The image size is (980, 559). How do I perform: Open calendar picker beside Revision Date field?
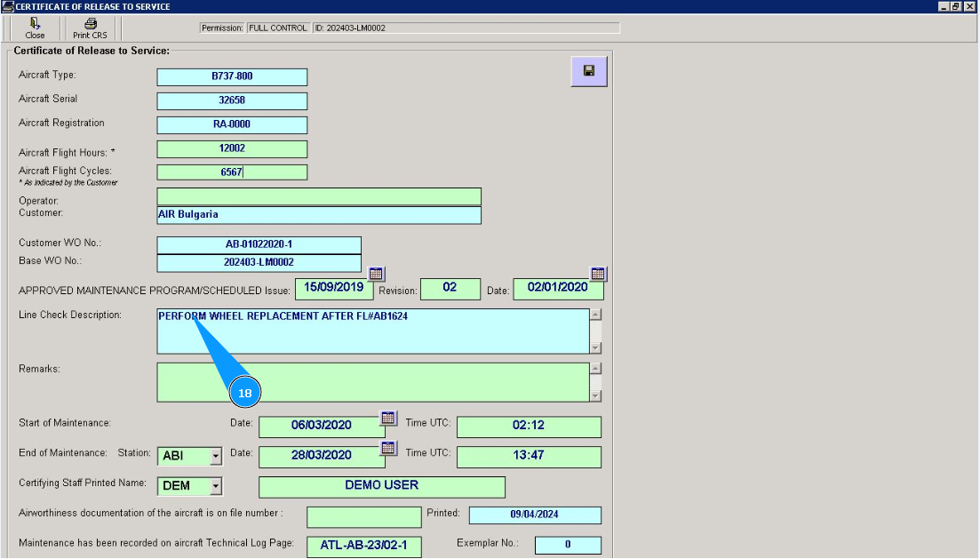point(598,274)
